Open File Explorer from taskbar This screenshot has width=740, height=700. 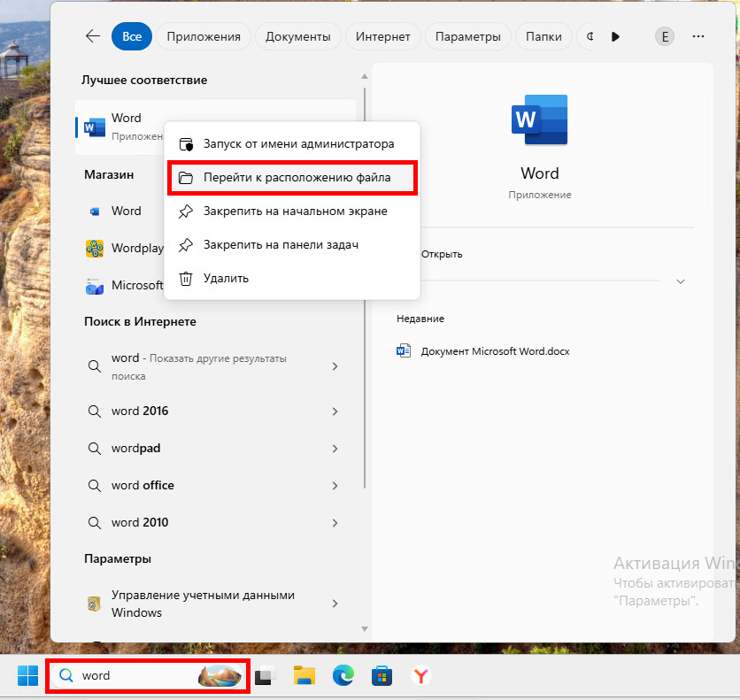(x=304, y=676)
